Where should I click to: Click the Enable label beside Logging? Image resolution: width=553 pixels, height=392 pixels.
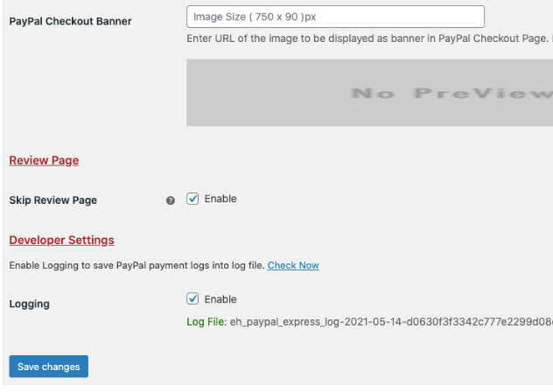220,299
